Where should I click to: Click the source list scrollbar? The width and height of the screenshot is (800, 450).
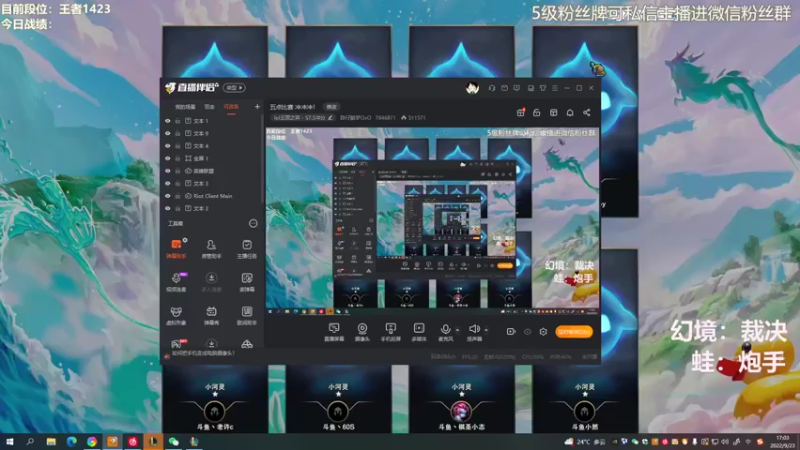tap(263, 158)
